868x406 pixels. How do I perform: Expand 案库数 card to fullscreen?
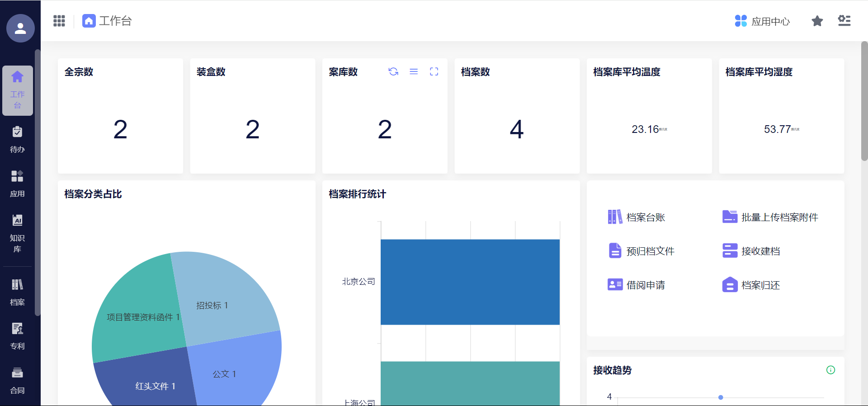tap(434, 71)
